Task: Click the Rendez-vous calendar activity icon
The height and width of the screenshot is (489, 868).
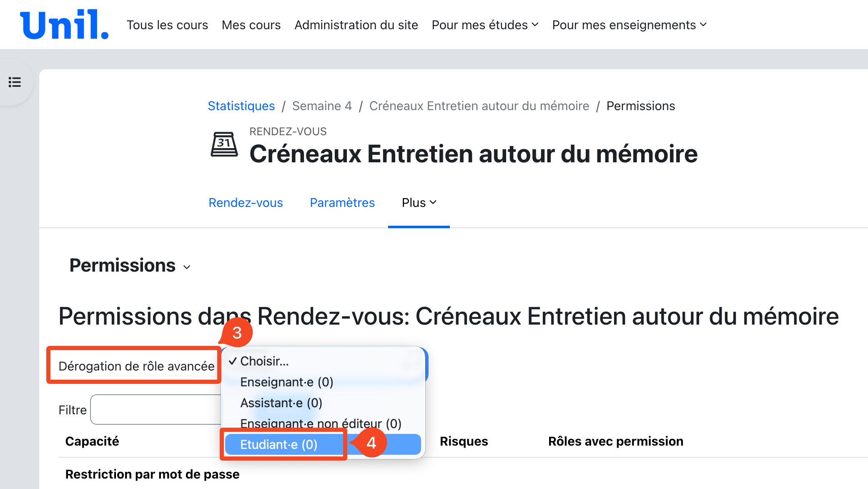Action: (x=224, y=144)
